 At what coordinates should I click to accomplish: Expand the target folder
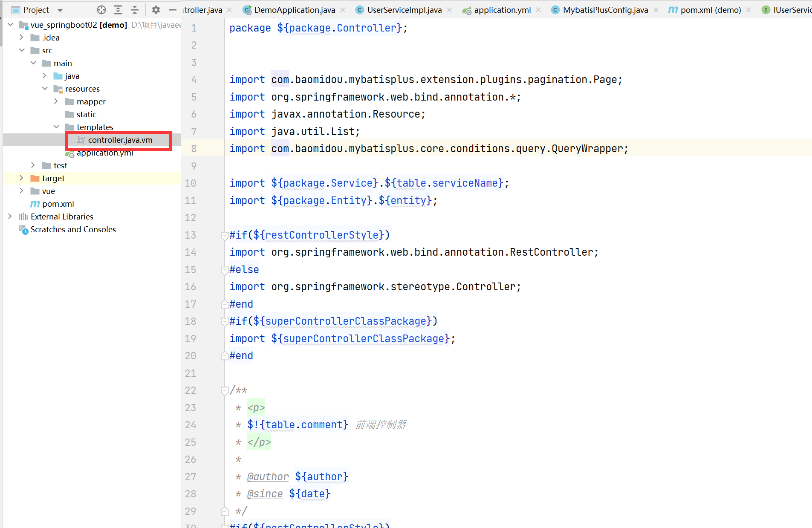(21, 178)
